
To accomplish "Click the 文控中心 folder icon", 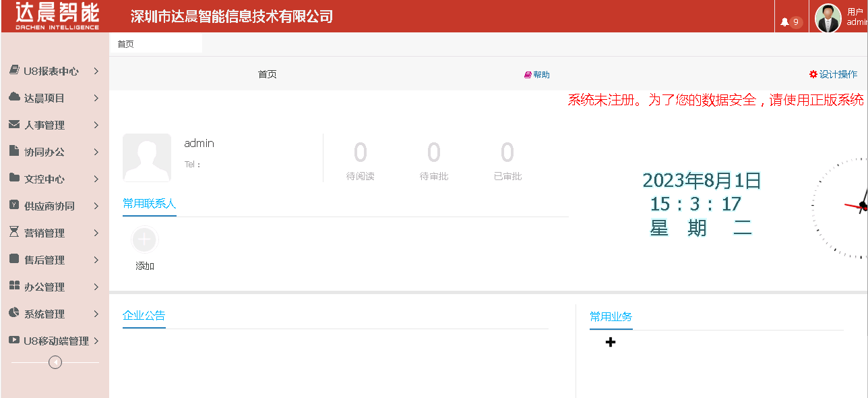I will click(14, 178).
